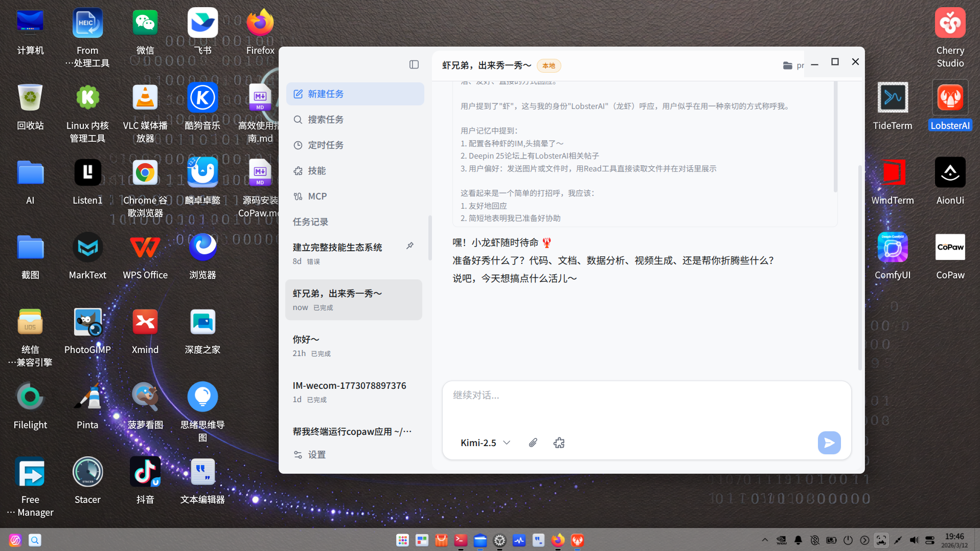Image resolution: width=980 pixels, height=551 pixels.
Task: Click the volume icon in system tray
Action: (x=914, y=540)
